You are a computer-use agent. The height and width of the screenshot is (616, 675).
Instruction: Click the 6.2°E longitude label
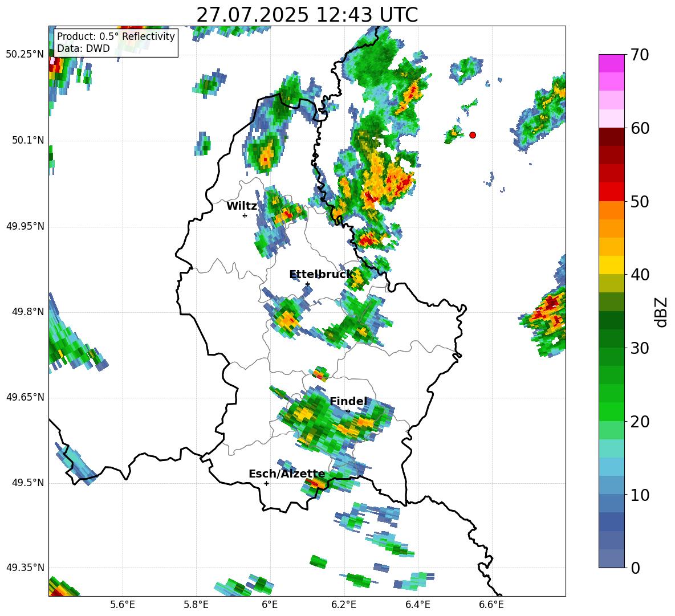click(x=344, y=605)
